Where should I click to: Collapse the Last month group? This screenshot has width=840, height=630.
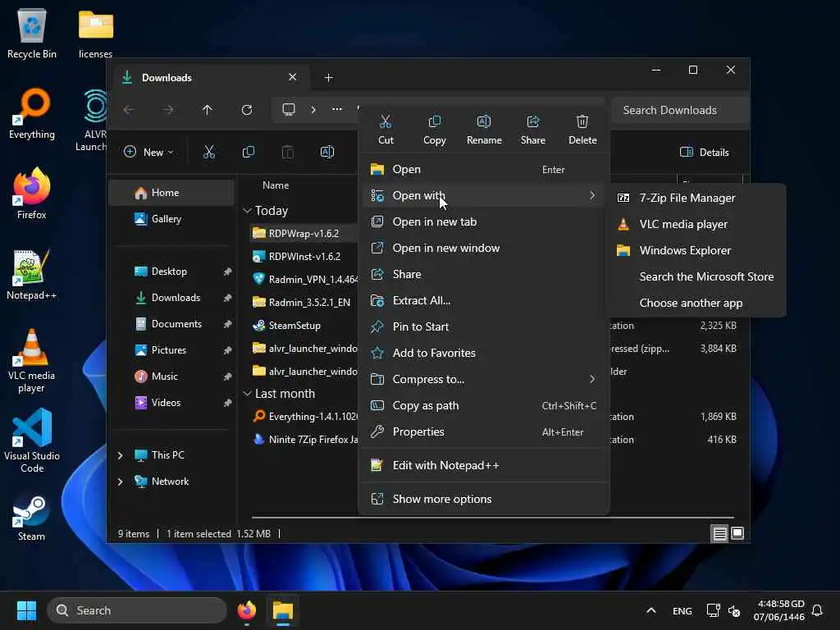[247, 394]
